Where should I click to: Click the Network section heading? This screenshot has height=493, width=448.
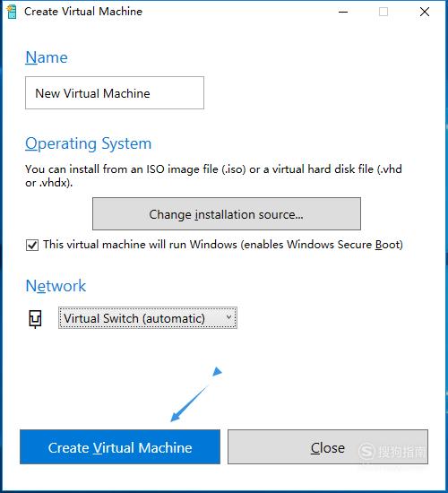(x=56, y=285)
